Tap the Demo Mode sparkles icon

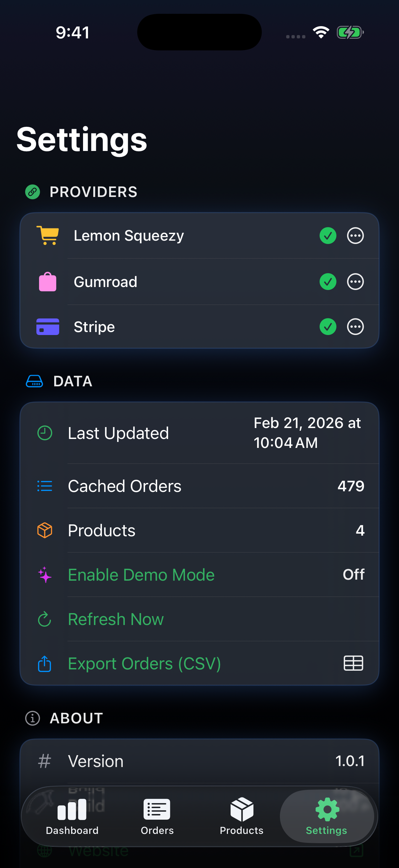coord(44,575)
